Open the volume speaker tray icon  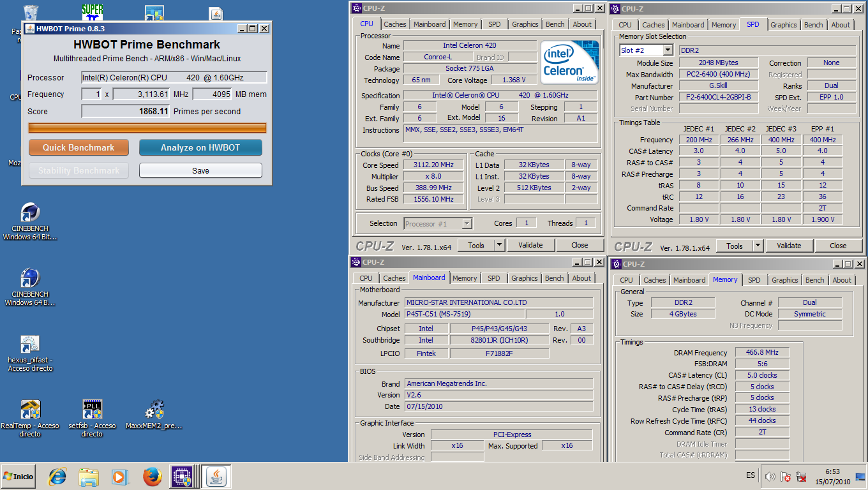(770, 477)
